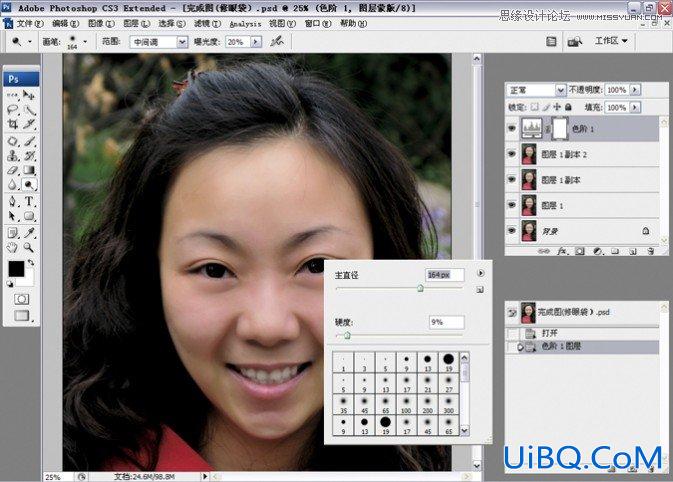Select the Clone Stamp tool
Image resolution: width=673 pixels, height=482 pixels.
point(12,155)
